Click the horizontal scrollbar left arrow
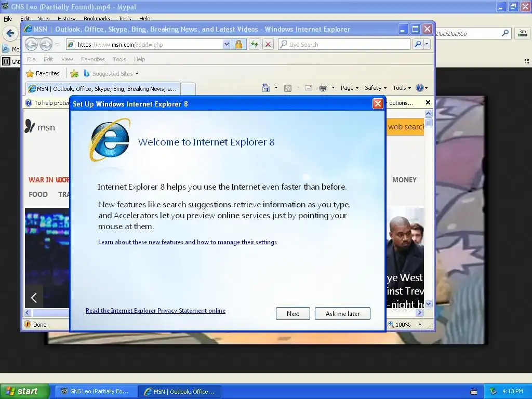This screenshot has height=399, width=532. 28,312
